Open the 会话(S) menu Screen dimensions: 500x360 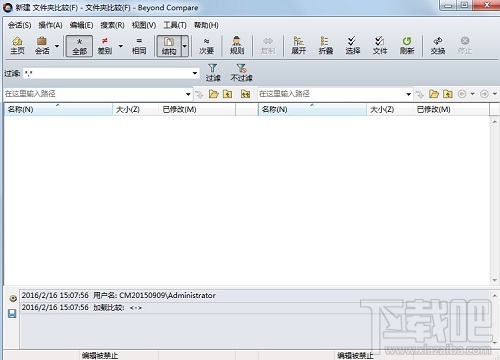coord(19,25)
